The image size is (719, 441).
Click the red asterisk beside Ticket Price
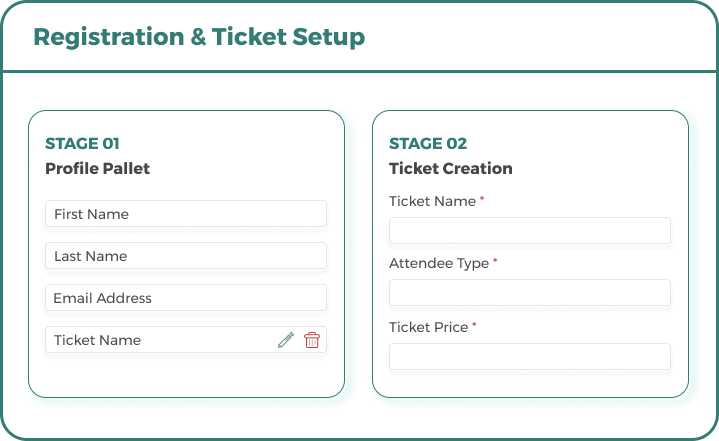pyautogui.click(x=474, y=325)
